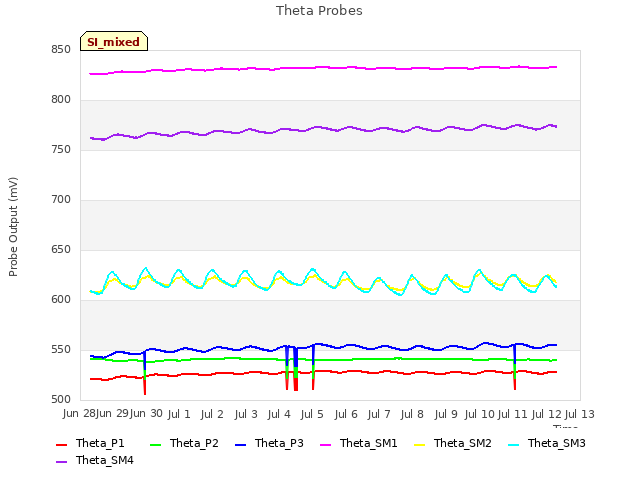
Task: Click the Jul 13 x-axis date label
Action: coord(580,414)
